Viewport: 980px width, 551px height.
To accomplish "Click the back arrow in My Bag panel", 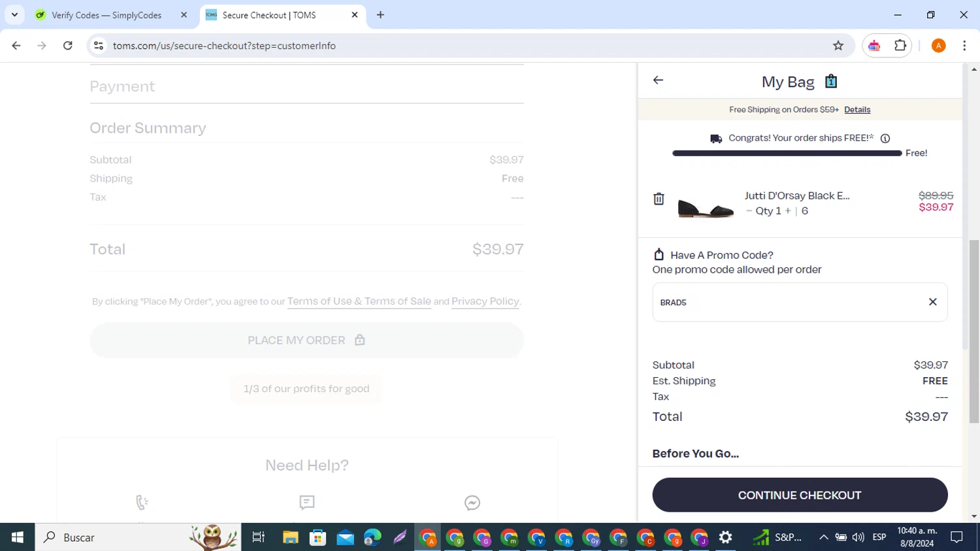I will coord(658,80).
